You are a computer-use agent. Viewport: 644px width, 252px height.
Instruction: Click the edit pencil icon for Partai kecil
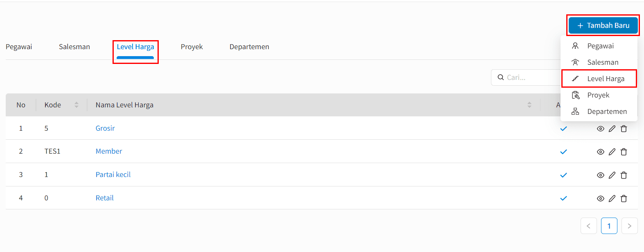click(x=612, y=175)
